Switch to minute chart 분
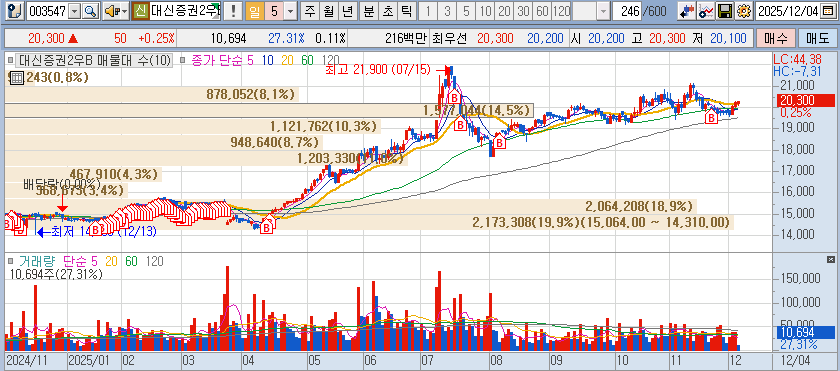Screen dimensions: 840x371 tap(369, 10)
